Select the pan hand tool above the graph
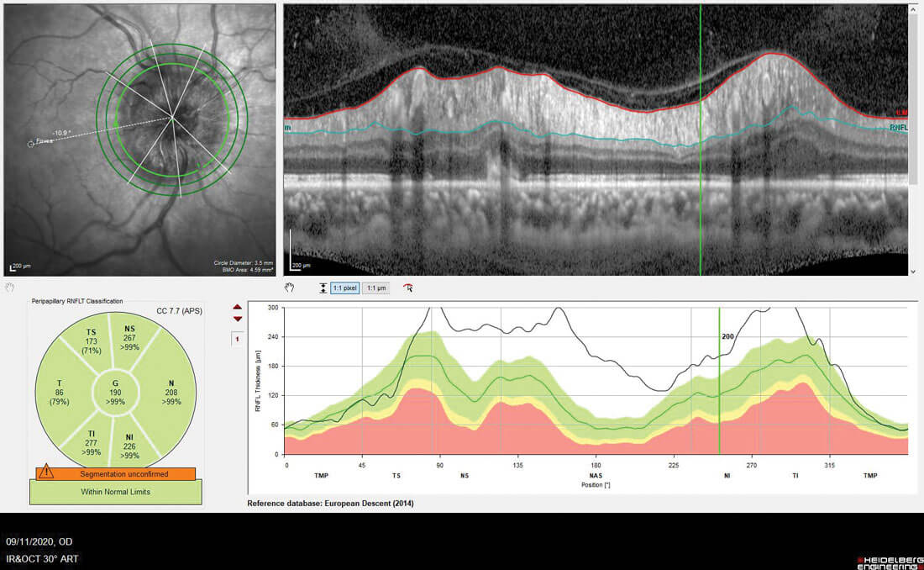The image size is (924, 570). (x=289, y=288)
